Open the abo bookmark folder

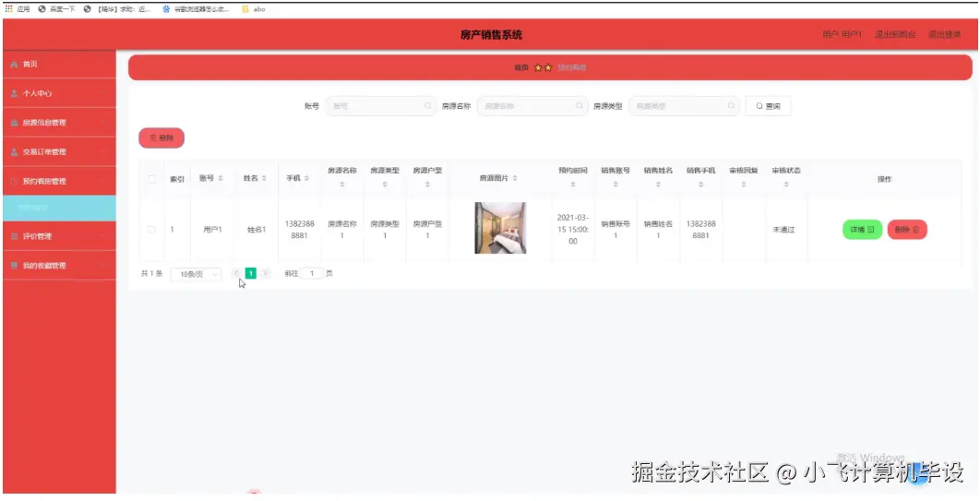pos(253,9)
